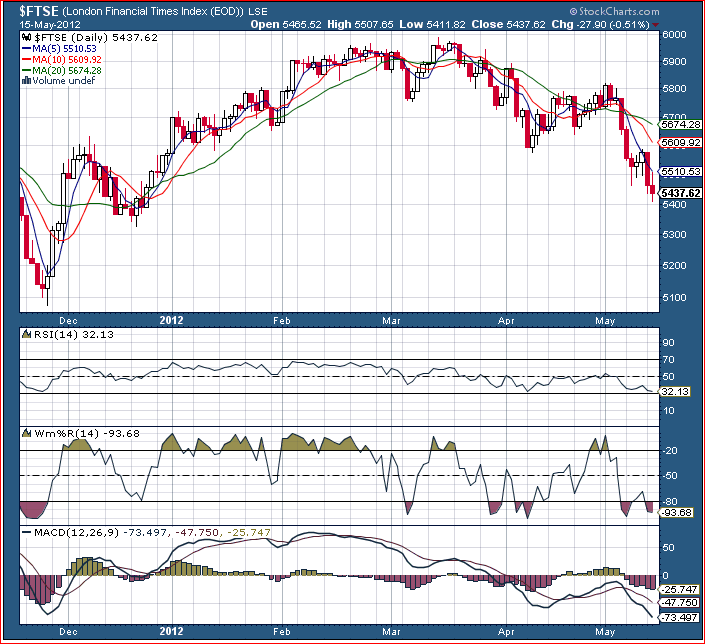Click the MA(20) 5674.28 legend entry

[x=67, y=70]
